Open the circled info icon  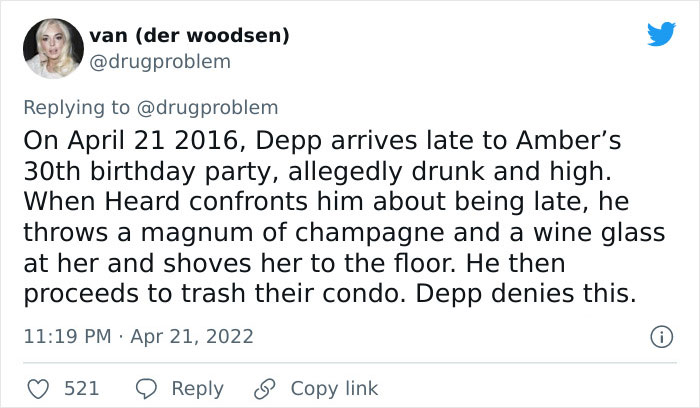[661, 337]
